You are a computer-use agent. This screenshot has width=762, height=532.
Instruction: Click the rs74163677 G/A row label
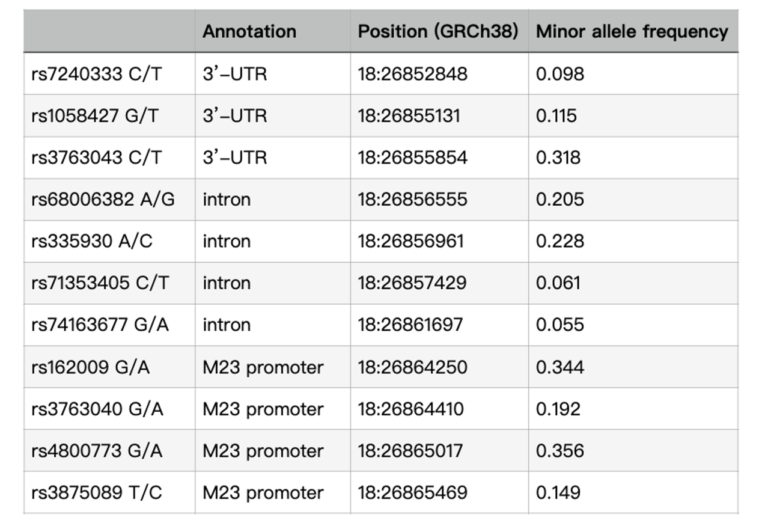(100, 325)
